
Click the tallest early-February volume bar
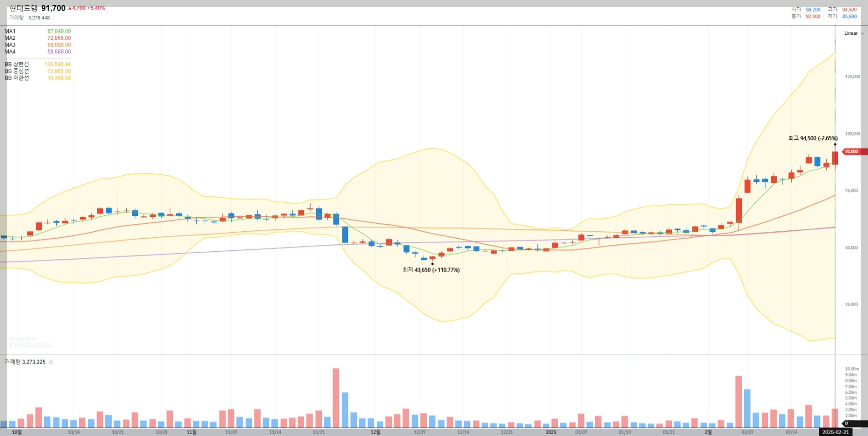[739, 402]
